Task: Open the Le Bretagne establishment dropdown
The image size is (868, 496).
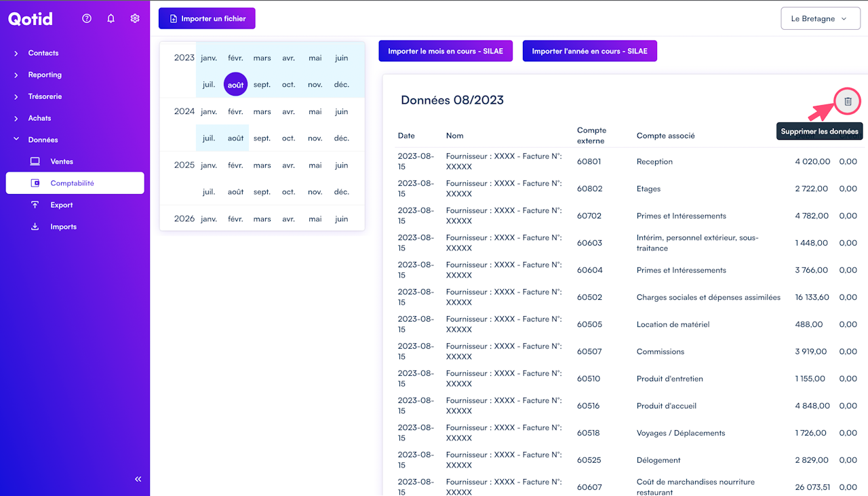Action: click(x=820, y=19)
